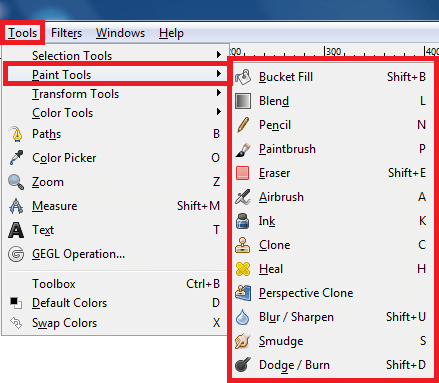This screenshot has height=383, width=439.
Task: Select the Airbrush tool icon
Action: click(x=243, y=197)
